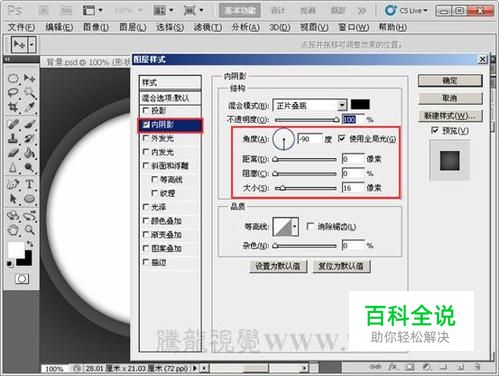Uncheck the 内阴影 inner shadow checkbox
The image size is (499, 376).
[x=146, y=124]
